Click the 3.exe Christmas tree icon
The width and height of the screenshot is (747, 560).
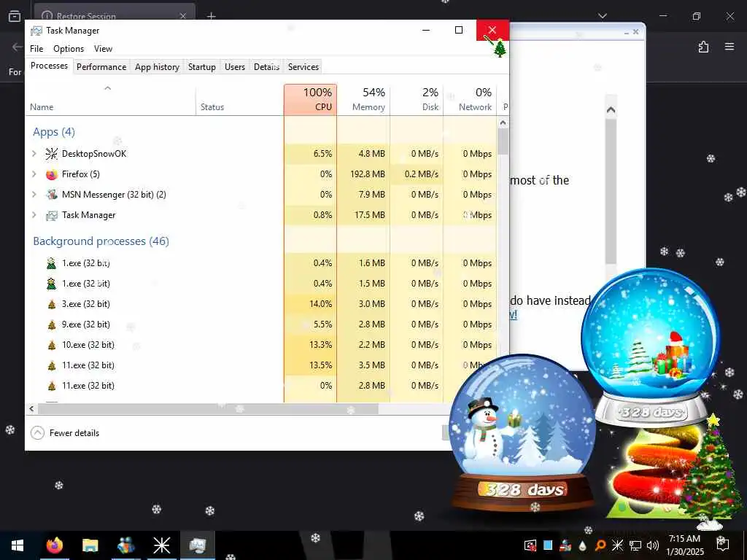point(52,304)
